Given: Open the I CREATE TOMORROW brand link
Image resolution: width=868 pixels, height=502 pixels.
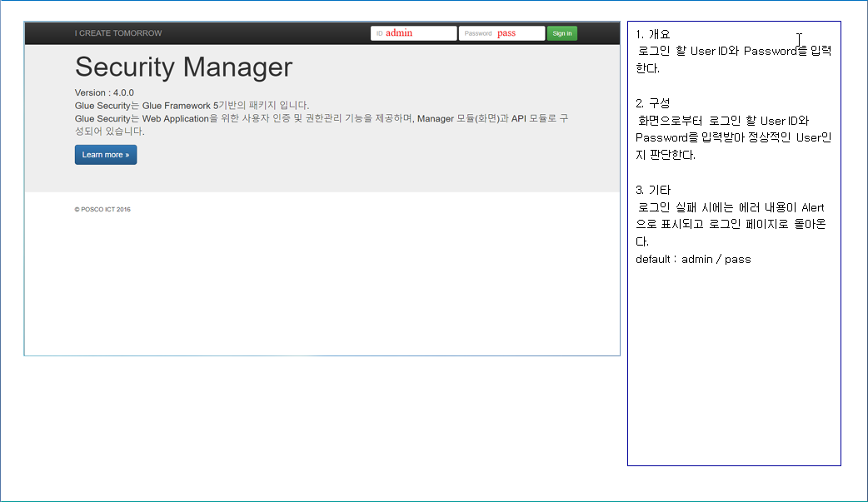Looking at the screenshot, I should coord(118,33).
